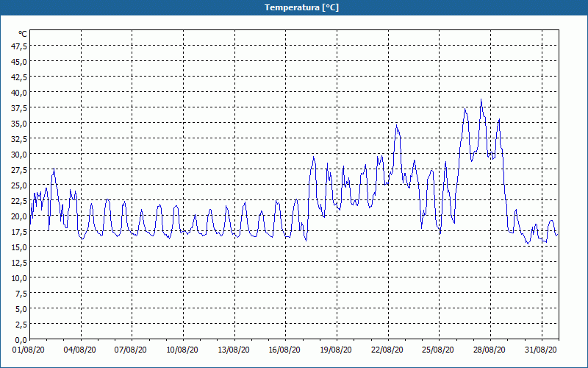Screen dimensions: 588x368
Task: Select the 01/08/20 date label
Action: 29,350
